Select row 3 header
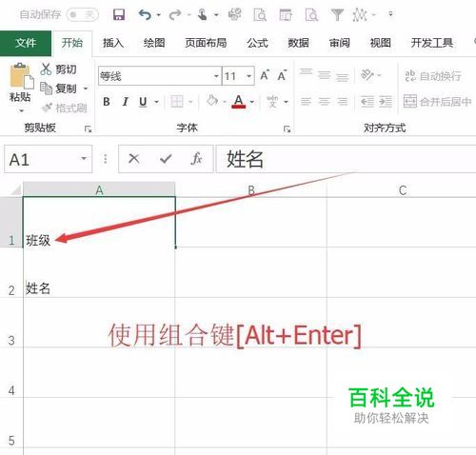Image resolution: width=476 pixels, height=455 pixels. coord(11,323)
